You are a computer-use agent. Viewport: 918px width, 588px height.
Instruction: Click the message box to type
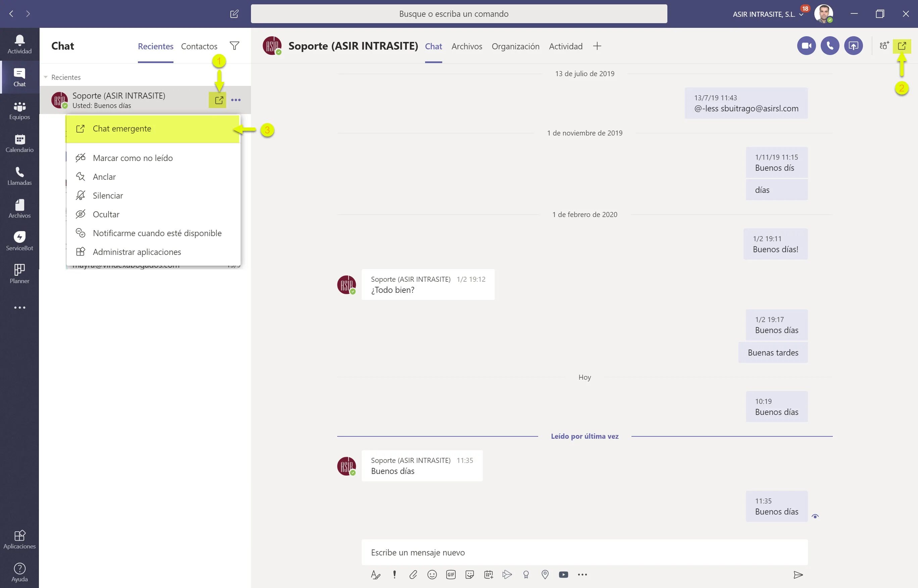pos(584,552)
